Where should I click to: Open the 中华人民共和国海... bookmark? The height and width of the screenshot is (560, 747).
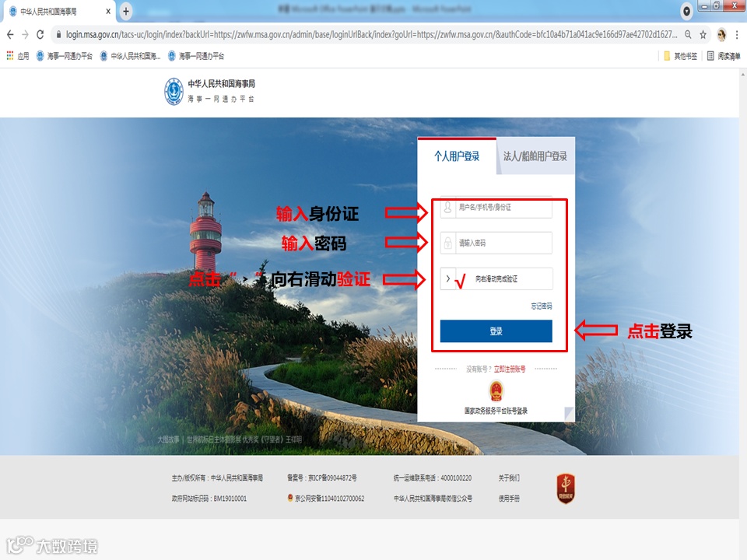pyautogui.click(x=130, y=56)
